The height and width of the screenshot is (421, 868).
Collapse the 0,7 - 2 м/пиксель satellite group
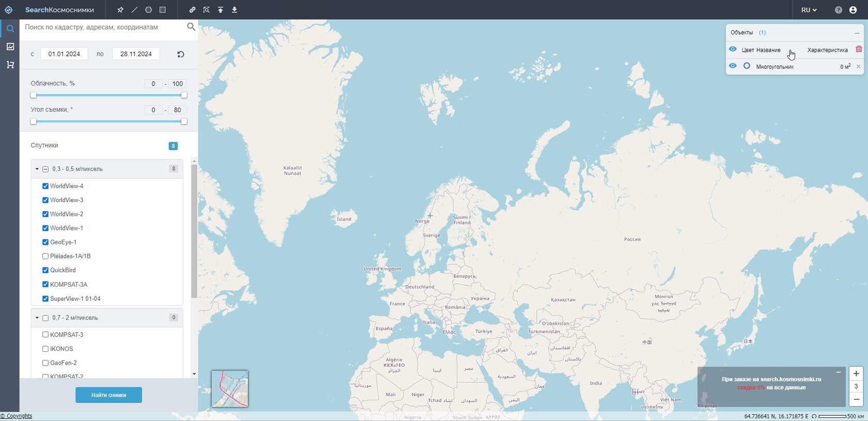(x=37, y=318)
